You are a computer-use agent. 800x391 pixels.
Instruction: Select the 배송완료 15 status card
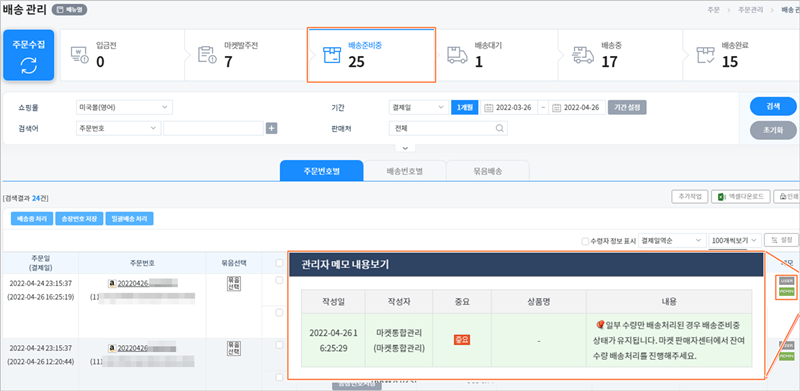click(x=741, y=55)
